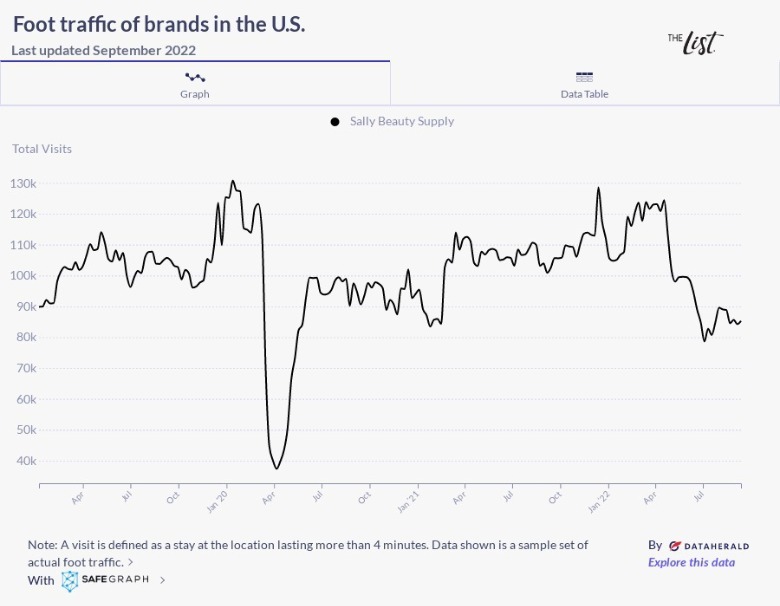Click The List logo
This screenshot has width=780, height=606.
tap(694, 41)
